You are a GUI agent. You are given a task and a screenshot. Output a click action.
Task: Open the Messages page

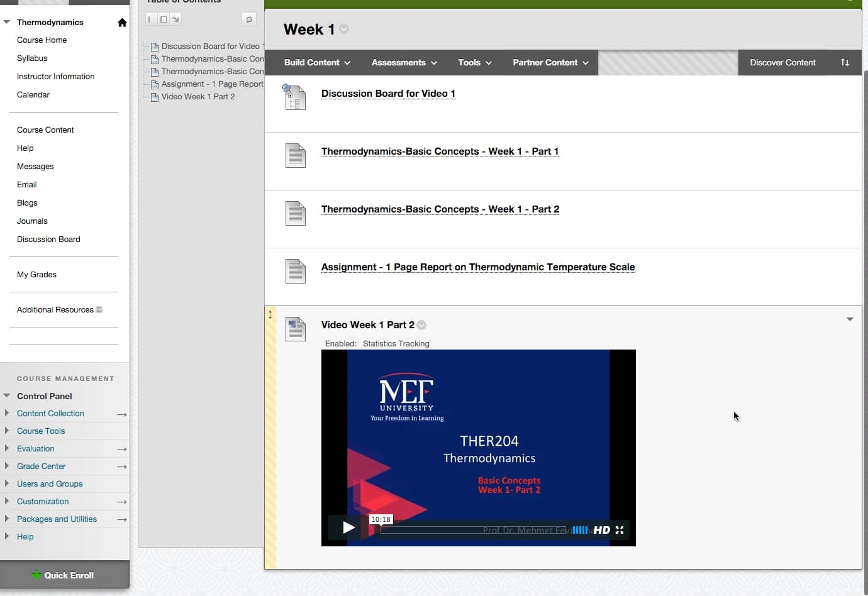(x=35, y=166)
